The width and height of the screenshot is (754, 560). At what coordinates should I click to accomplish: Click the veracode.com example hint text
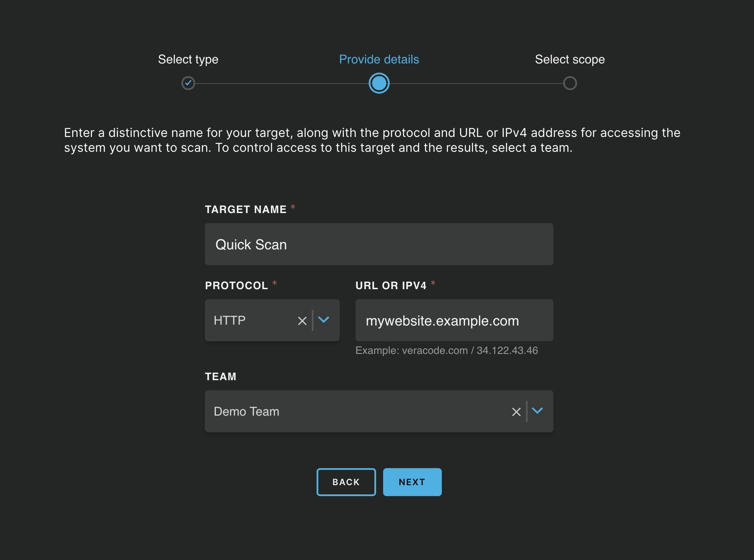pyautogui.click(x=447, y=350)
